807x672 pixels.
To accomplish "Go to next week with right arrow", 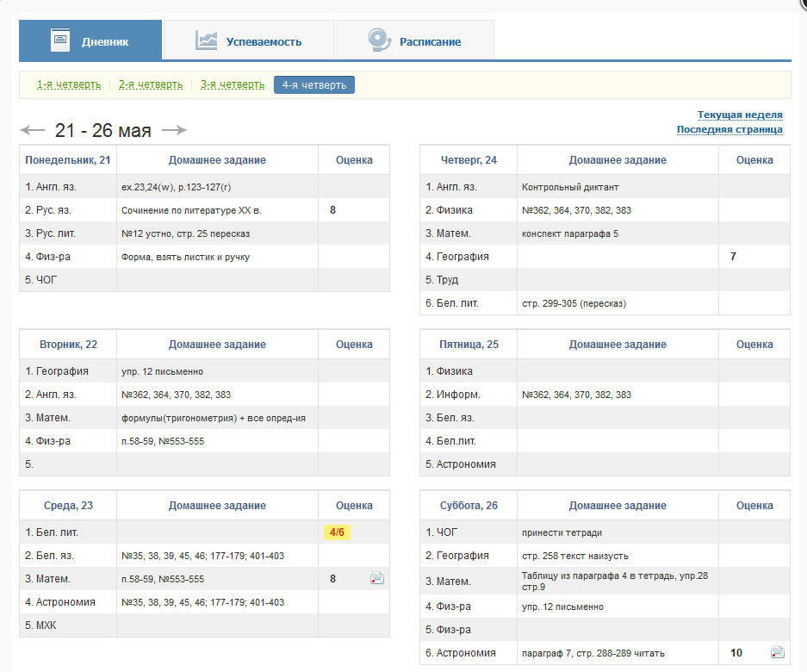I will click(x=174, y=130).
